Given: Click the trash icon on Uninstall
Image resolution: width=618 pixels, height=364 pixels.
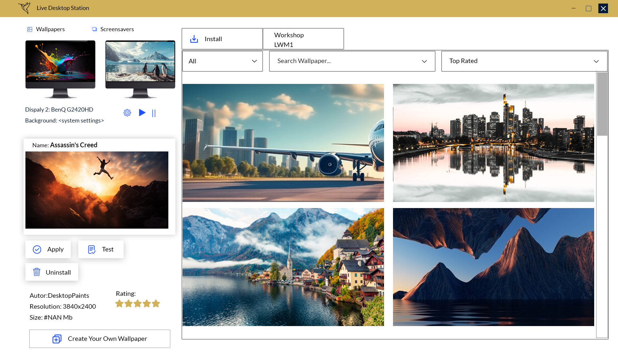Looking at the screenshot, I should [37, 272].
